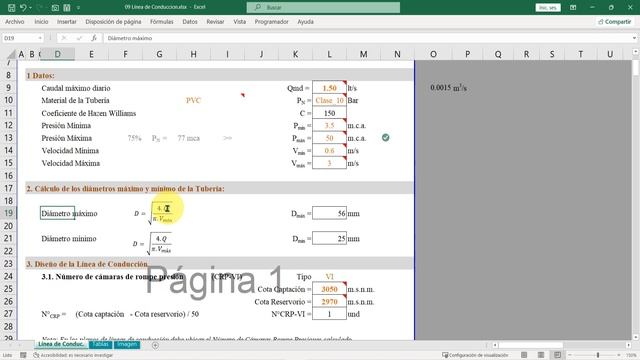Undo the last action
640x360 pixels.
coord(23,7)
